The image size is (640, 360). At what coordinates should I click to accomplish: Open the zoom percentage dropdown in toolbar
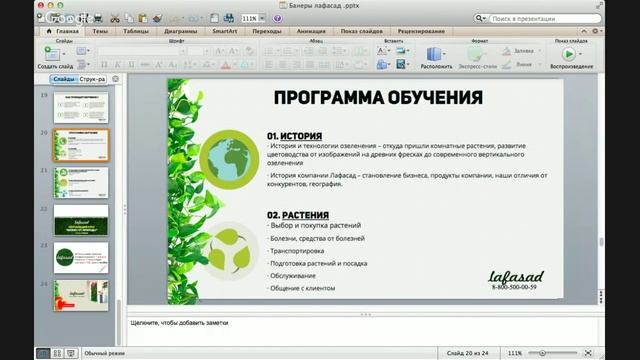pyautogui.click(x=262, y=18)
